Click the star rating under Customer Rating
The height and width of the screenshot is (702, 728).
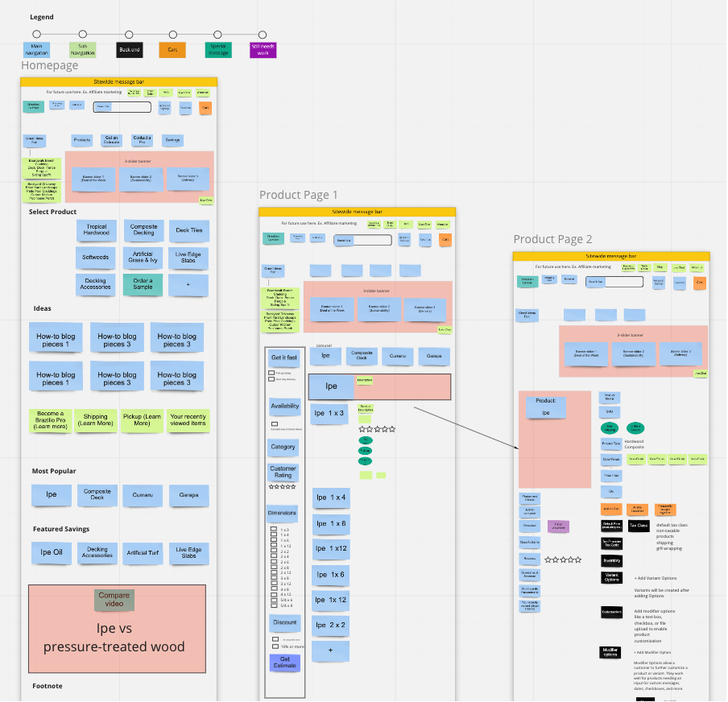pos(282,487)
